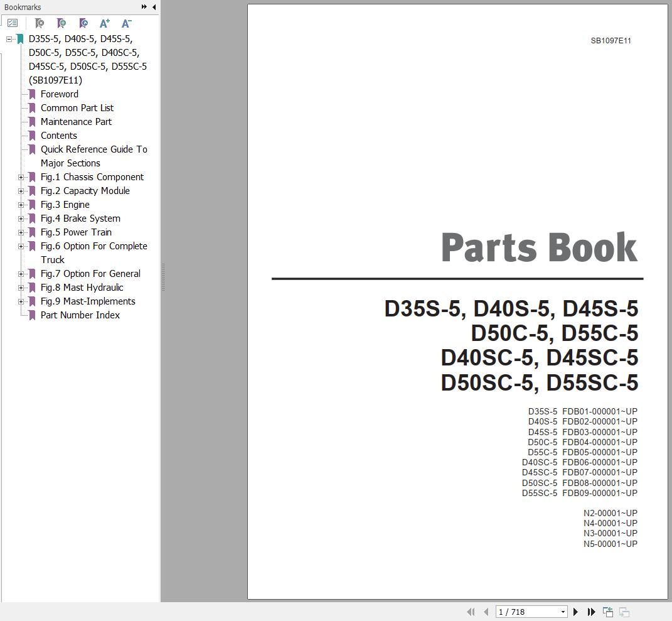Image resolution: width=672 pixels, height=621 pixels.
Task: Collapse the root D35S-5 bookmark tree
Action: [9, 39]
